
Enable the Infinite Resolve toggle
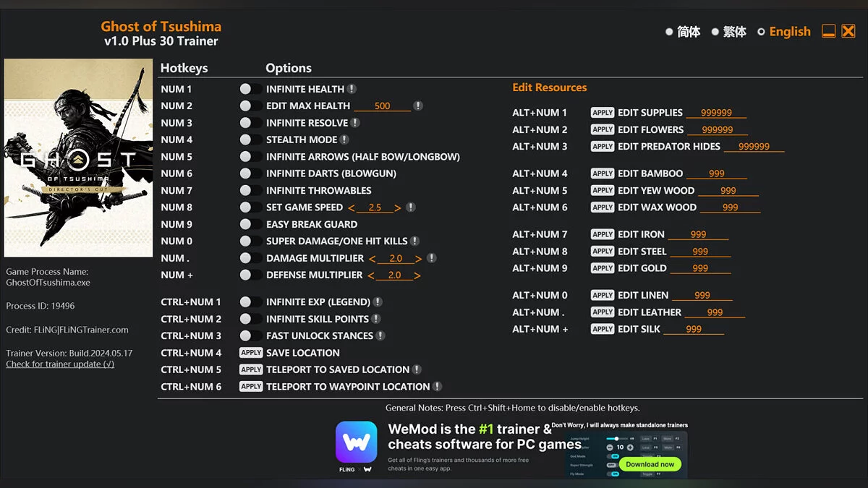click(x=250, y=123)
